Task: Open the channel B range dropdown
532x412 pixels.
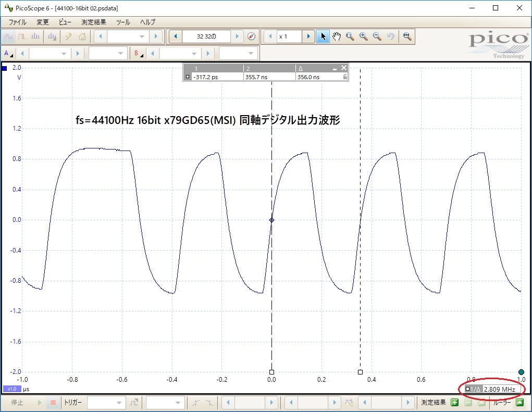Action: coord(194,53)
